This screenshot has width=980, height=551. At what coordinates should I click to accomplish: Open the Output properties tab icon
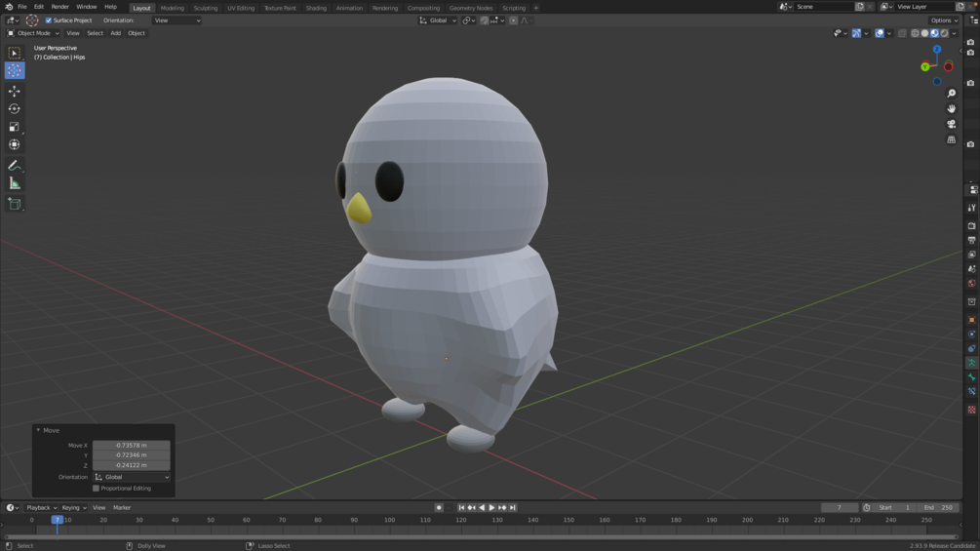point(972,240)
